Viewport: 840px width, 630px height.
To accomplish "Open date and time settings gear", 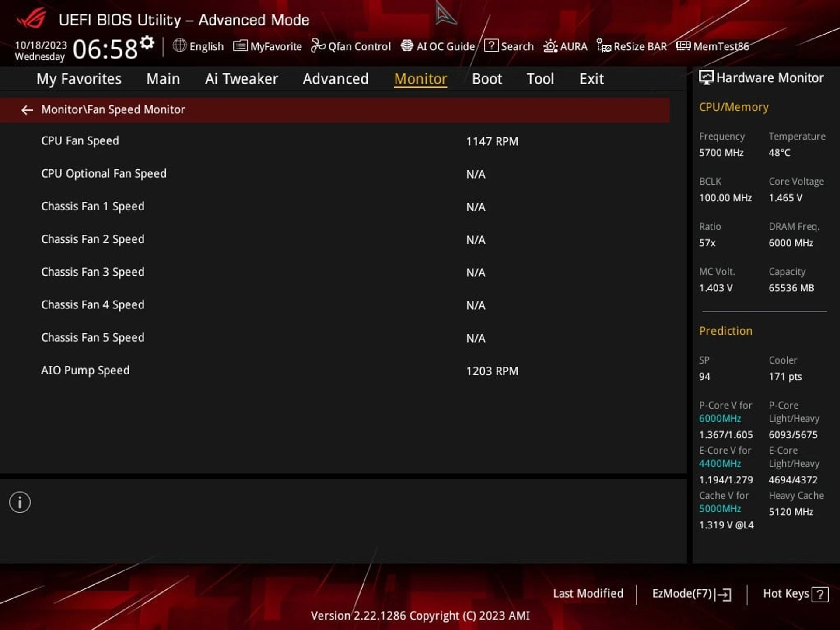I will pyautogui.click(x=147, y=42).
